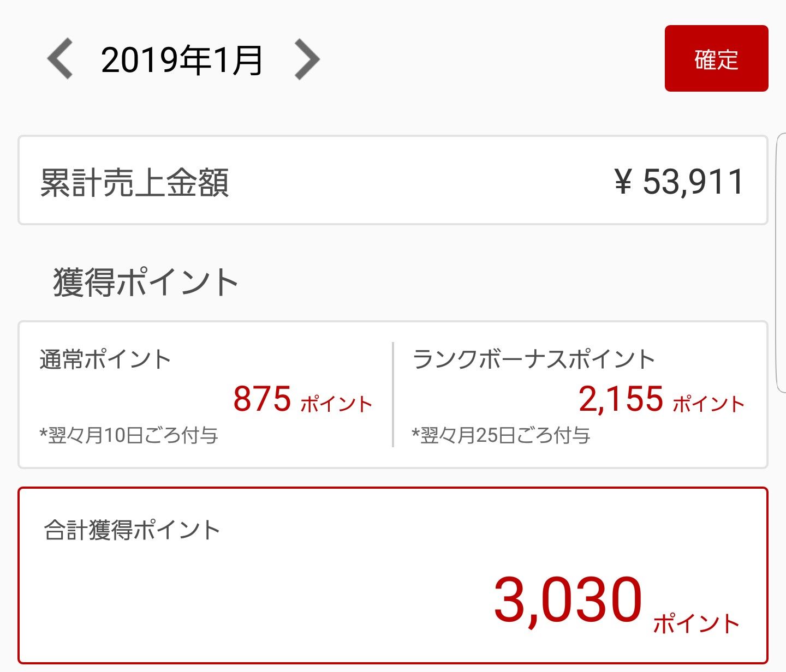Select the 累計売上金額 label

134,182
